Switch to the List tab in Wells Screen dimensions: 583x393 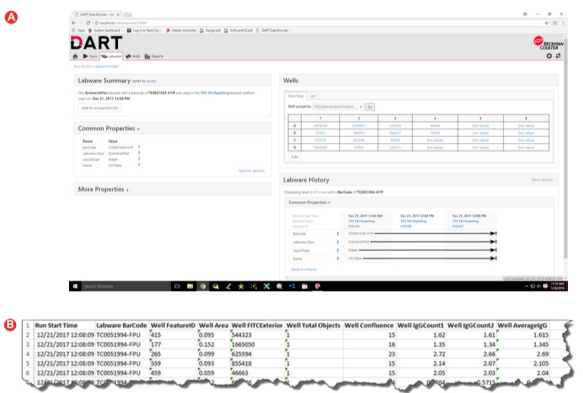pos(312,96)
